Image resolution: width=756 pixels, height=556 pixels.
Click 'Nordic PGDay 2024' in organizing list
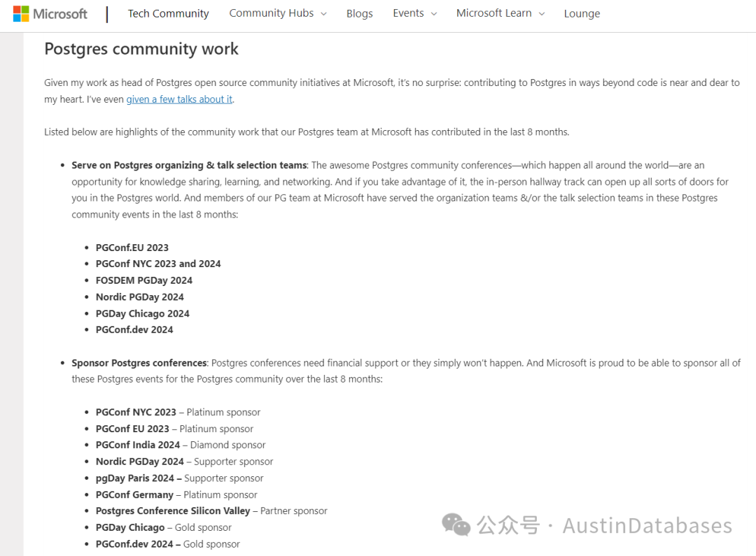(x=140, y=297)
